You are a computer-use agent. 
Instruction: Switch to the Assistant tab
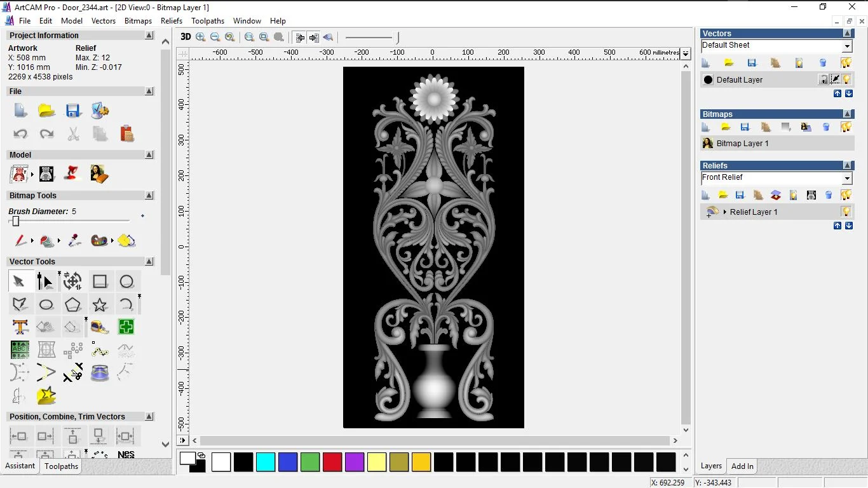20,466
